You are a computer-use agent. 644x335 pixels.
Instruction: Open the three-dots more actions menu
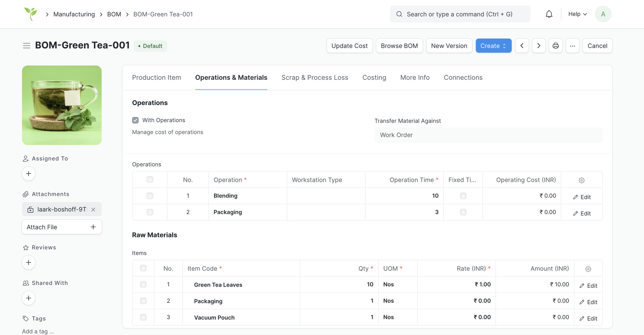[x=572, y=46]
